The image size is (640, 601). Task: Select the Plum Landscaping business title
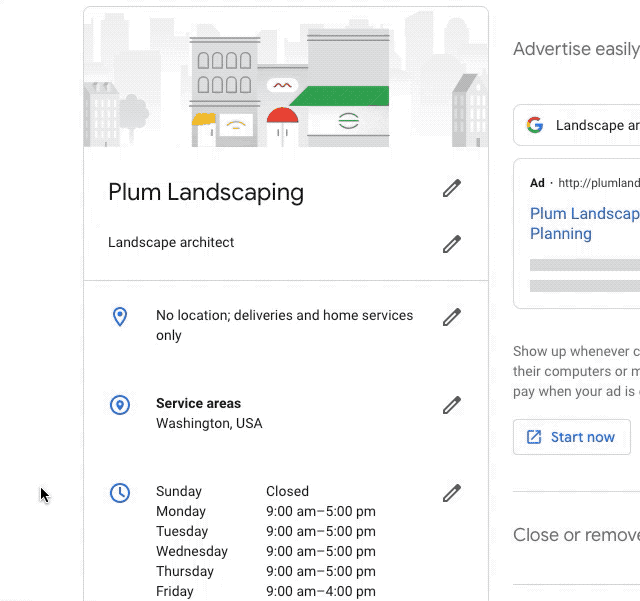click(206, 192)
